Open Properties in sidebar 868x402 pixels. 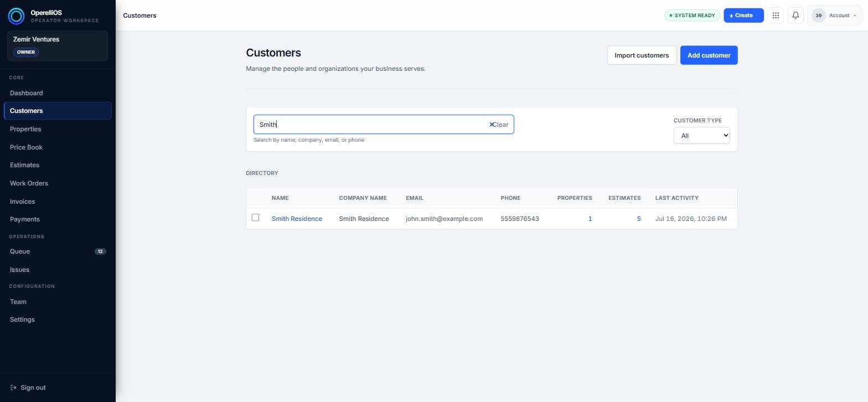click(x=58, y=129)
